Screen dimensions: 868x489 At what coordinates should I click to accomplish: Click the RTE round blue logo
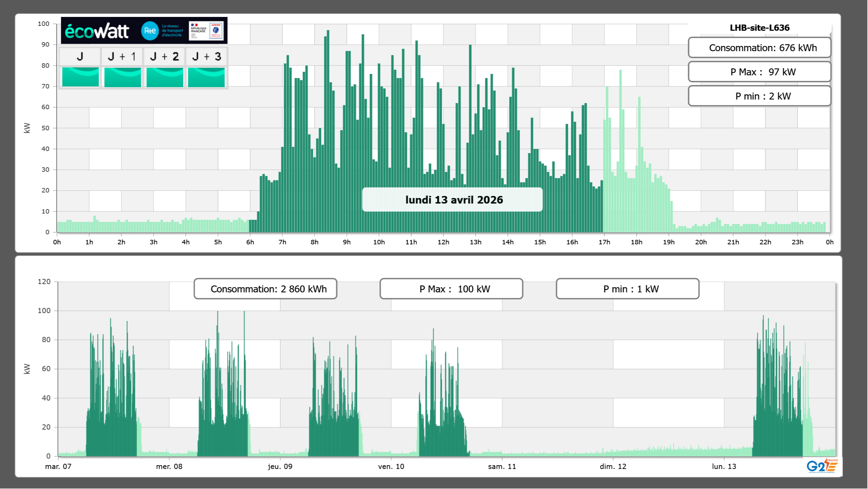(x=150, y=31)
